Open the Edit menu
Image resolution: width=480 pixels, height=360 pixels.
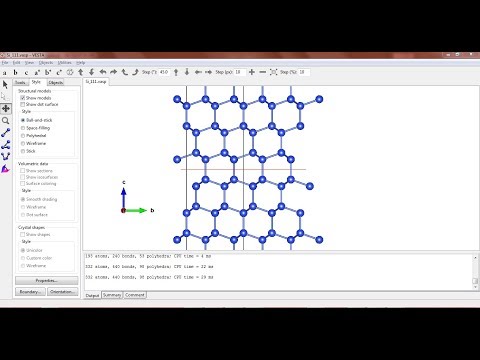17,63
